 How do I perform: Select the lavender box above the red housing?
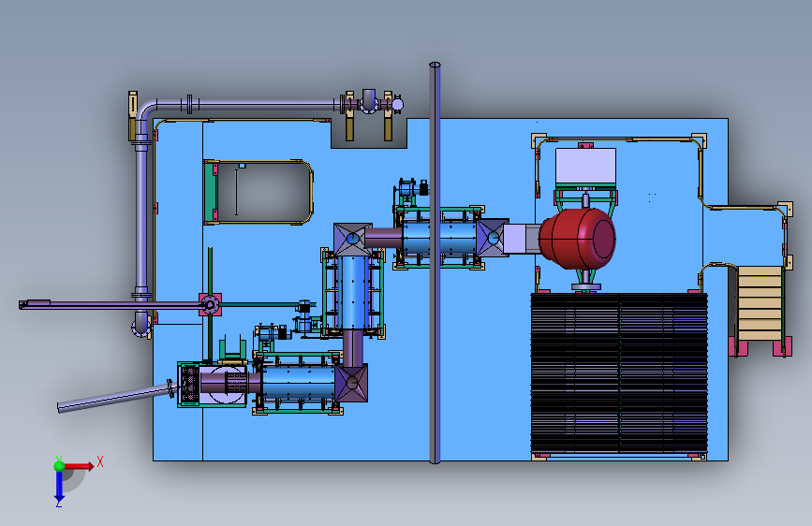click(585, 166)
